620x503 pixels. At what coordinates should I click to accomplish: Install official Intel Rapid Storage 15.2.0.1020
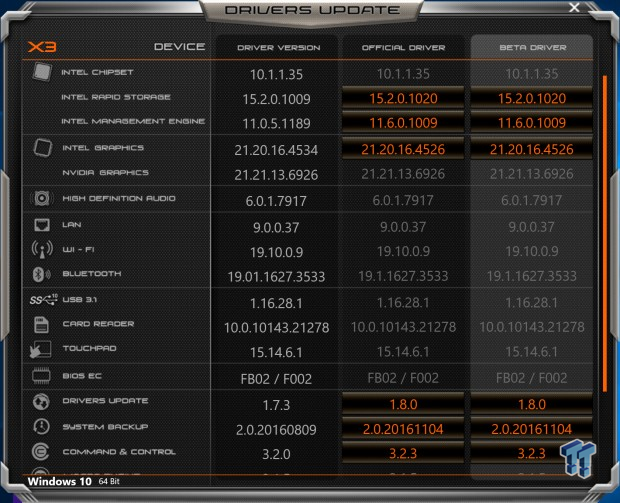pos(403,98)
